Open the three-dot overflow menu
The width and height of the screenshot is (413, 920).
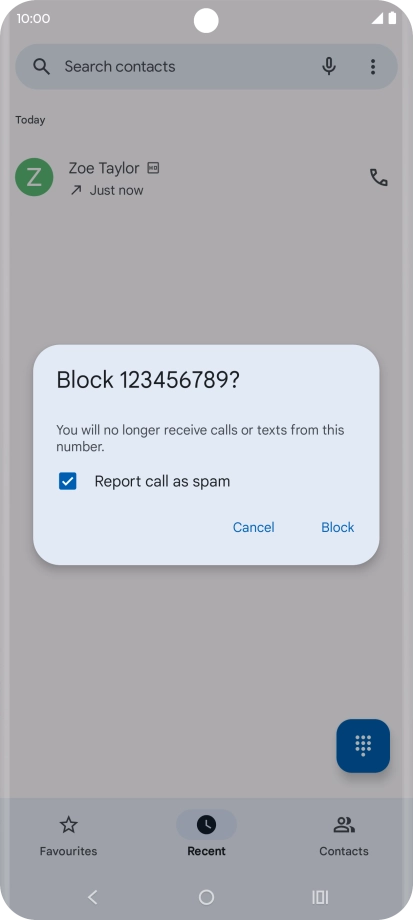(x=373, y=67)
